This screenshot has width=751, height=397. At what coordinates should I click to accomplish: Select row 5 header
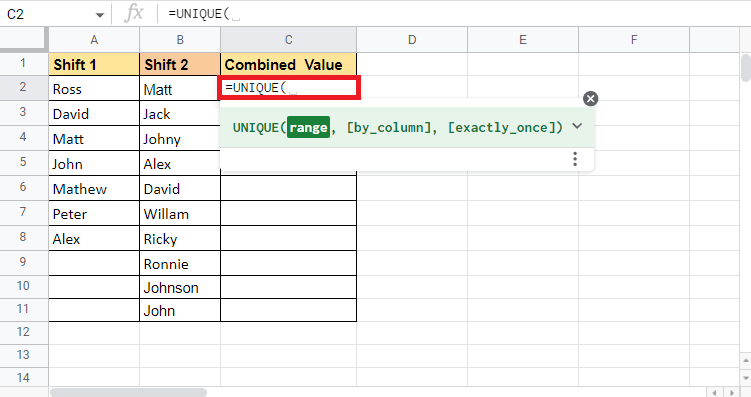24,162
